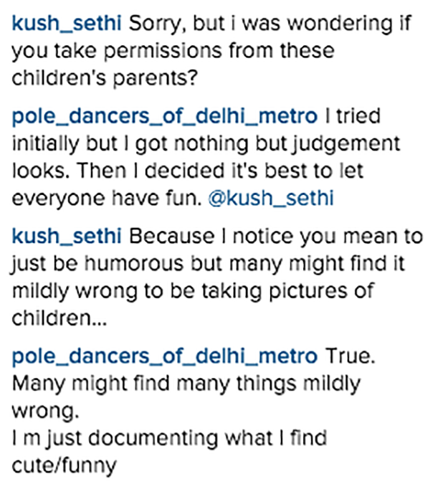Screen dimensions: 448x494
Task: Click "Sorry, but i was wondering if" text
Action: [x=270, y=24]
